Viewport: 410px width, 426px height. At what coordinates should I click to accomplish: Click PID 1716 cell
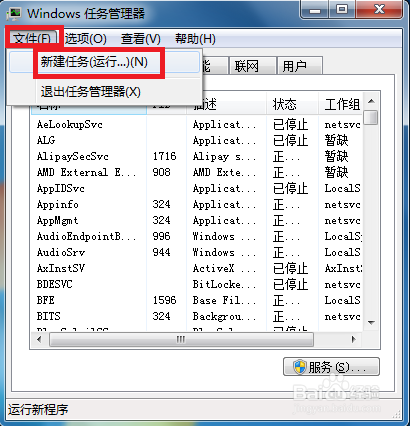coord(164,156)
